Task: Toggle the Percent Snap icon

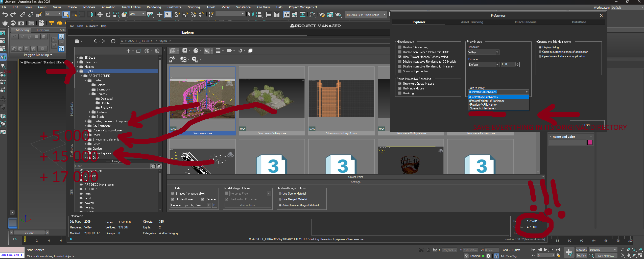Action: click(194, 14)
